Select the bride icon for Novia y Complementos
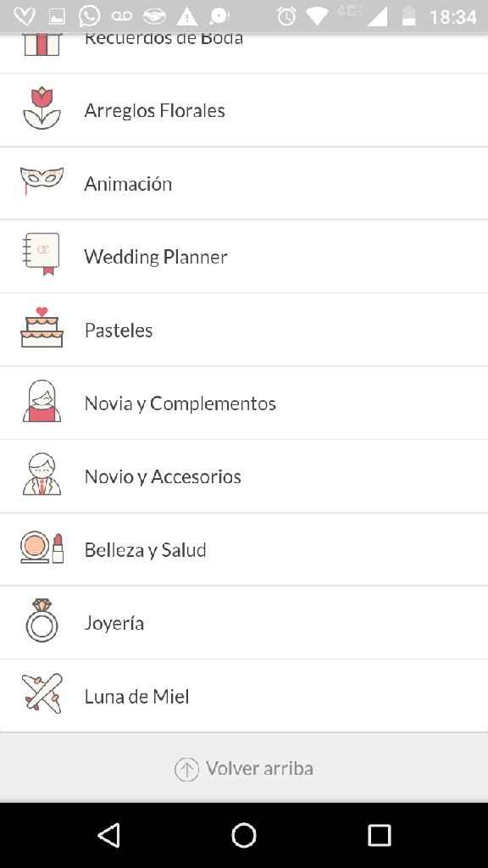The image size is (488, 868). tap(42, 401)
